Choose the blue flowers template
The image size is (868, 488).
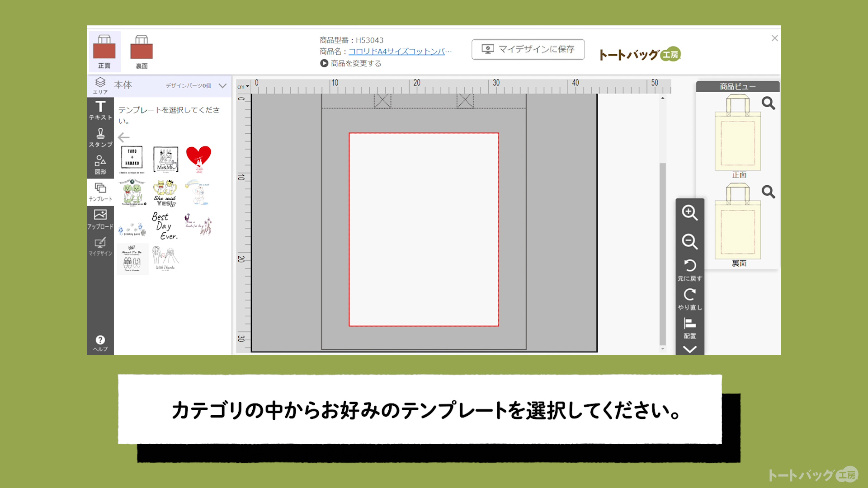click(132, 230)
